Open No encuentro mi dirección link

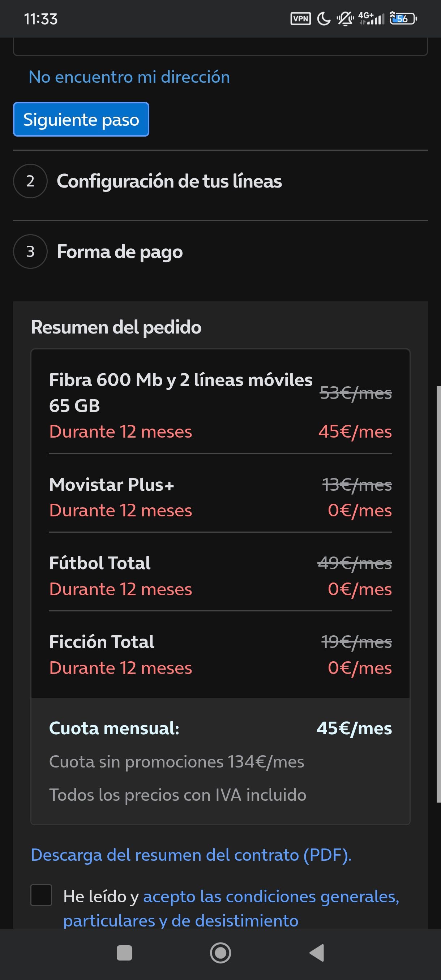tap(129, 77)
